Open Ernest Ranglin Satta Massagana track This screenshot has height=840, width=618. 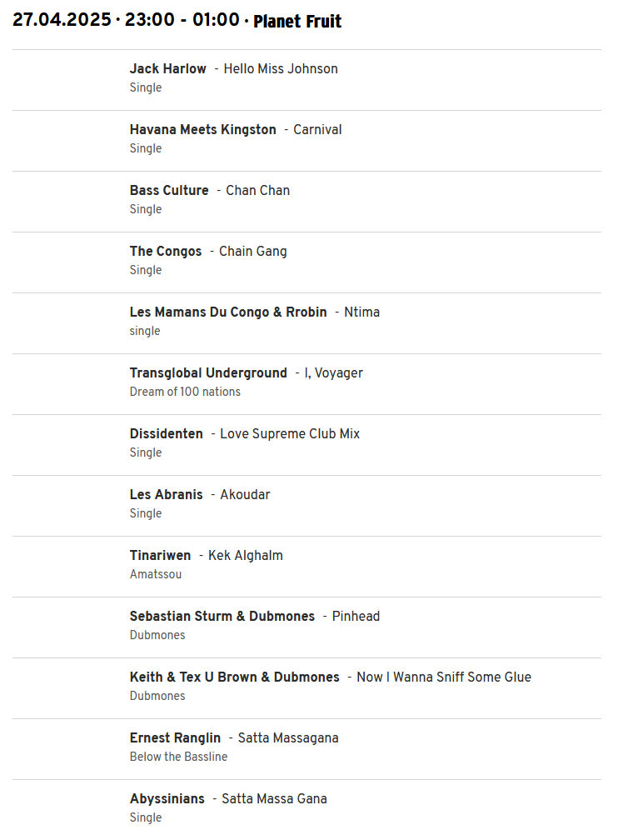[x=307, y=749]
